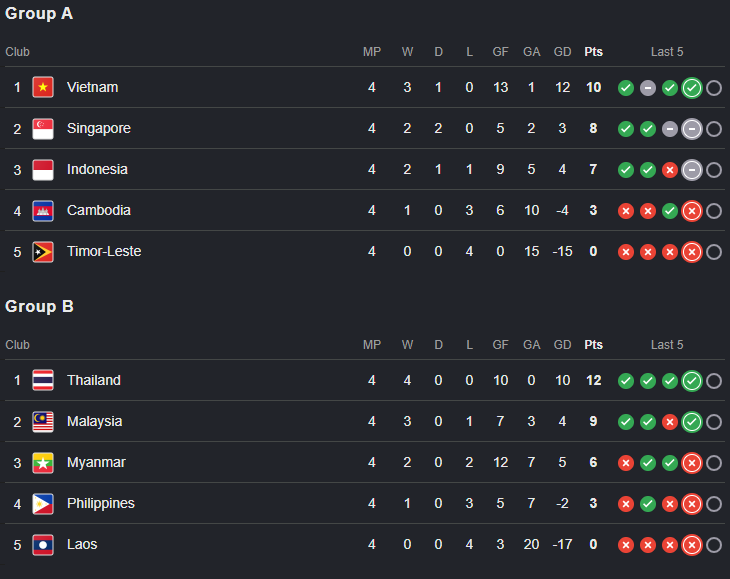Screen dimensions: 730x579
Task: Click the Group B GD column header
Action: tap(562, 345)
